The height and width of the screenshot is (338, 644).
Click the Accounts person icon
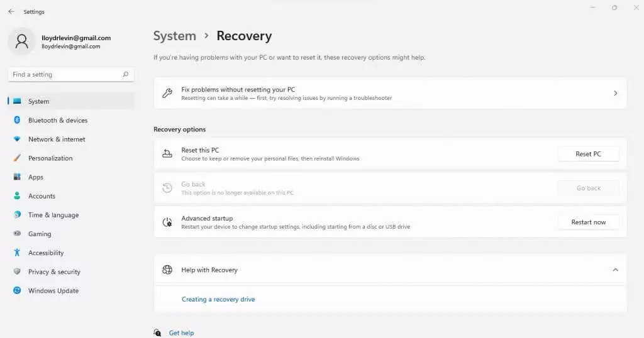pyautogui.click(x=17, y=195)
